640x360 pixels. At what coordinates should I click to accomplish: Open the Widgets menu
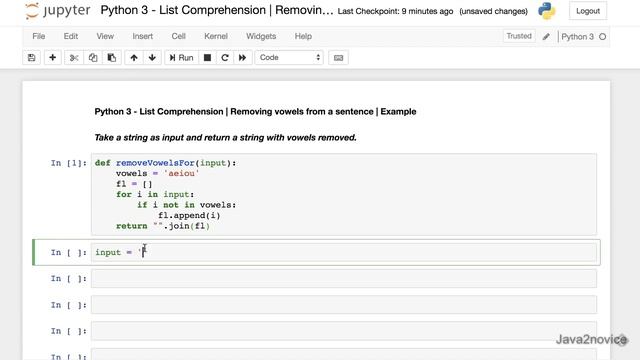tap(261, 36)
